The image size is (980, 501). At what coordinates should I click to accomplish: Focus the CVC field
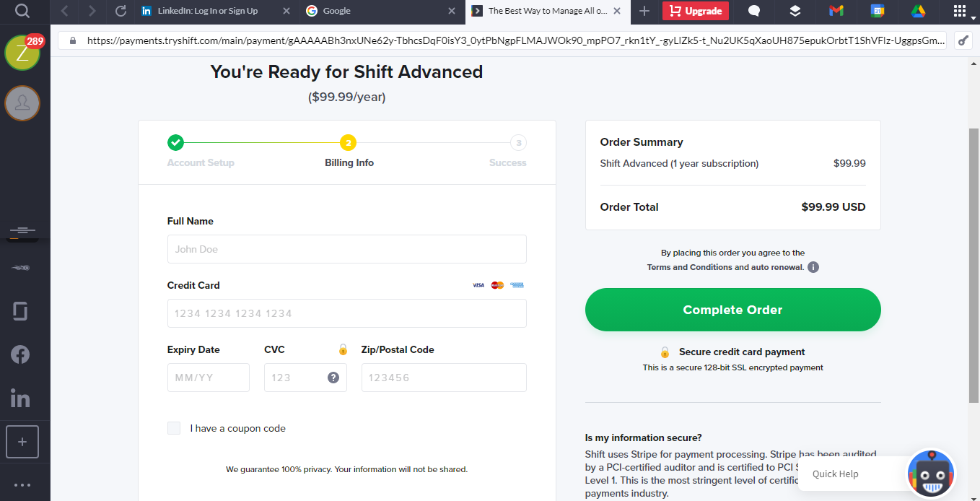(305, 378)
